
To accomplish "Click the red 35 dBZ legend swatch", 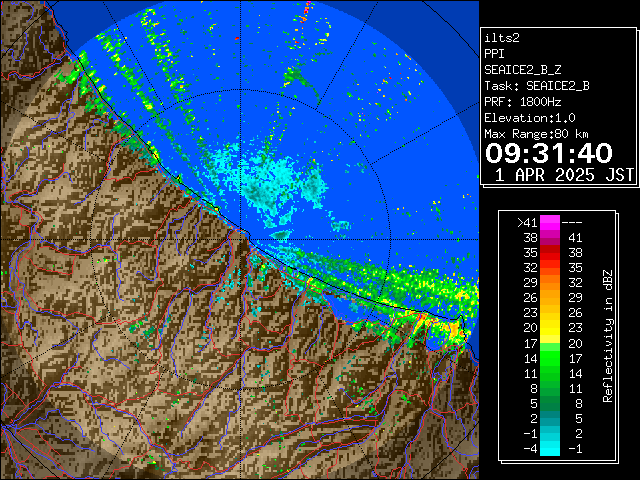I will pos(550,253).
